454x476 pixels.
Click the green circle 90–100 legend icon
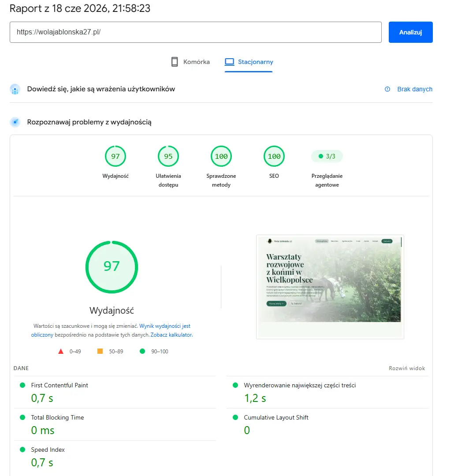pos(142,351)
